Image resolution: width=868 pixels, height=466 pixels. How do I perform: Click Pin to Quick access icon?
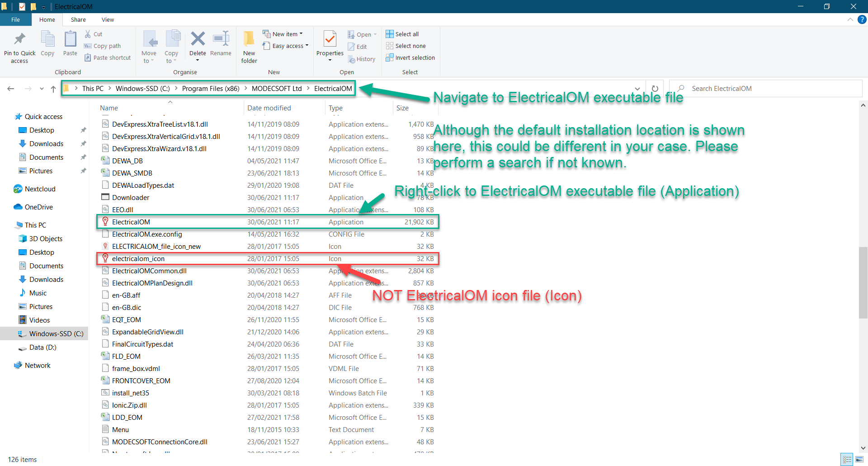click(x=19, y=39)
